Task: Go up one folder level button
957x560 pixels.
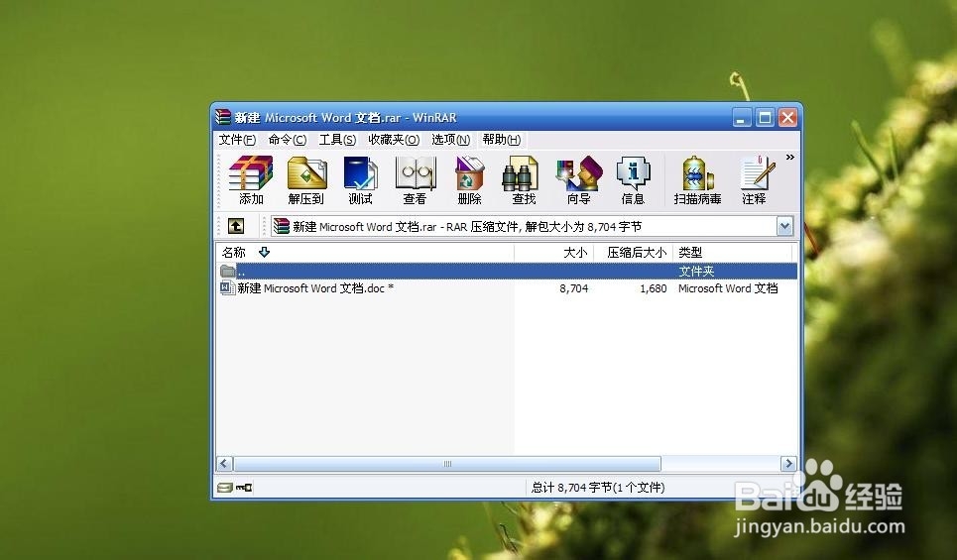Action: coord(236,226)
